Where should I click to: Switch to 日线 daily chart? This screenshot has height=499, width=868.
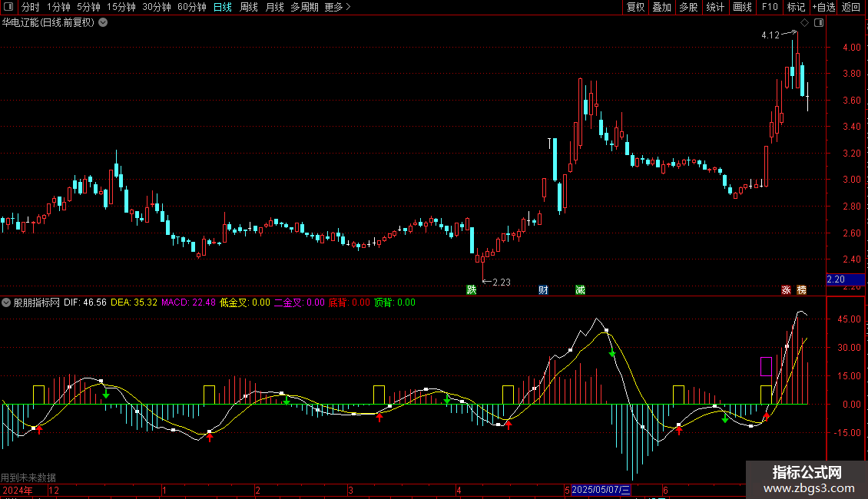pyautogui.click(x=223, y=7)
